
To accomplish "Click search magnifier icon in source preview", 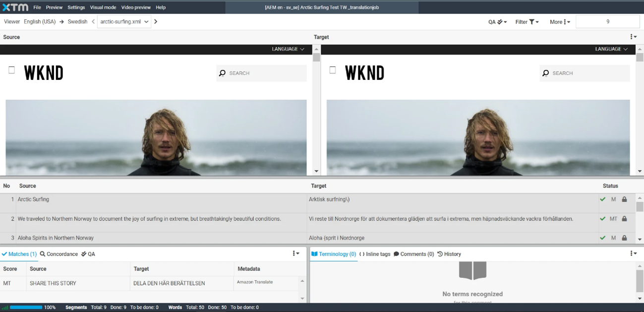I will tap(222, 73).
